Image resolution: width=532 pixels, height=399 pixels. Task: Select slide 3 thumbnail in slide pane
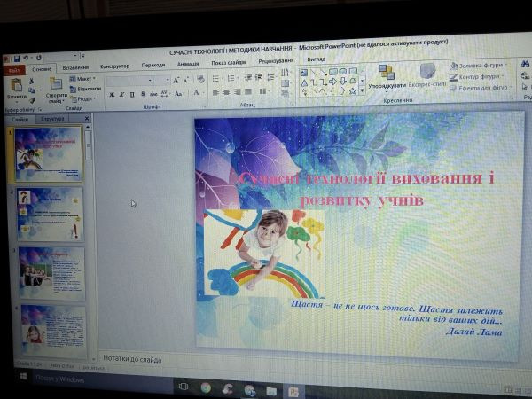[52, 274]
